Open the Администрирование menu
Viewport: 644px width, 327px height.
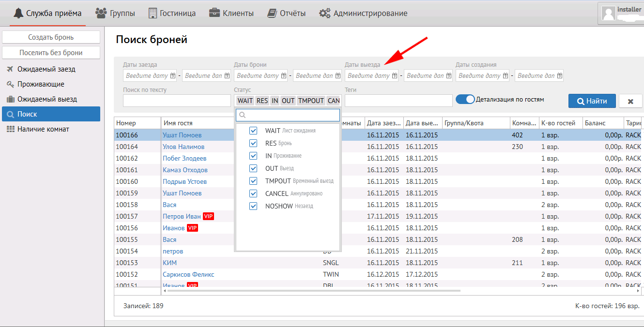point(363,13)
